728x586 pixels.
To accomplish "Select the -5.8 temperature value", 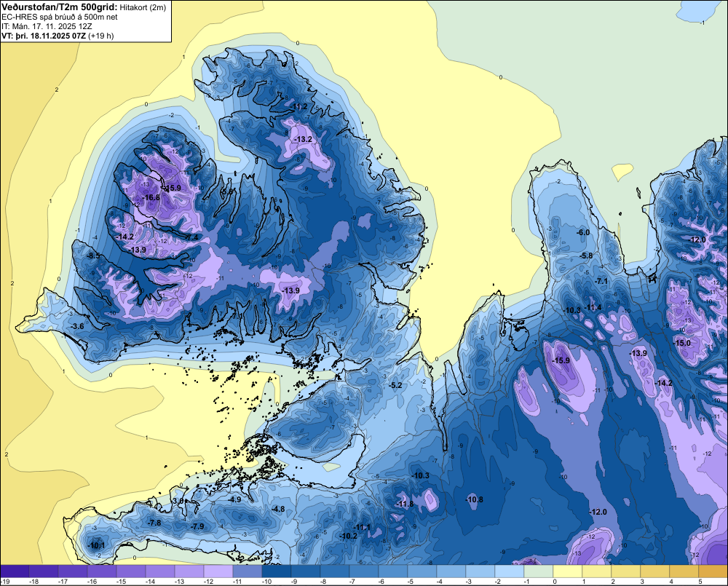I will 586,256.
